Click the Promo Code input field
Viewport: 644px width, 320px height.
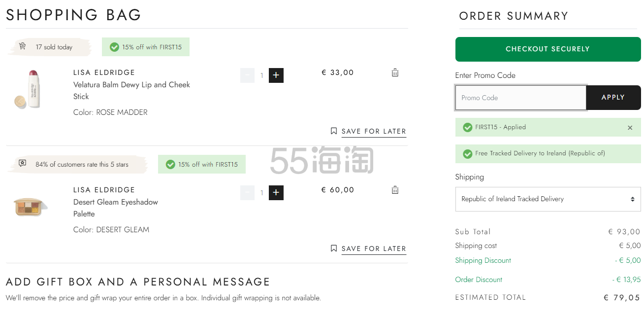click(521, 98)
